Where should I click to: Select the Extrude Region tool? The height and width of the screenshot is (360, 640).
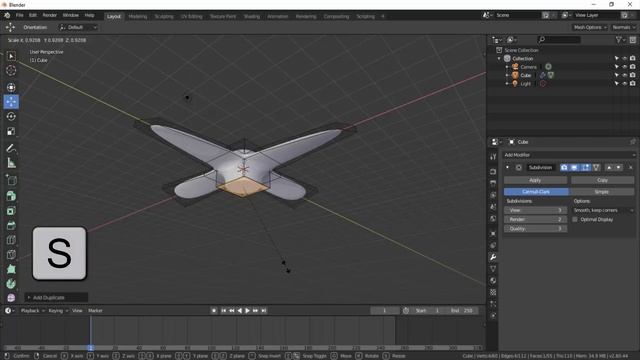coord(11,196)
